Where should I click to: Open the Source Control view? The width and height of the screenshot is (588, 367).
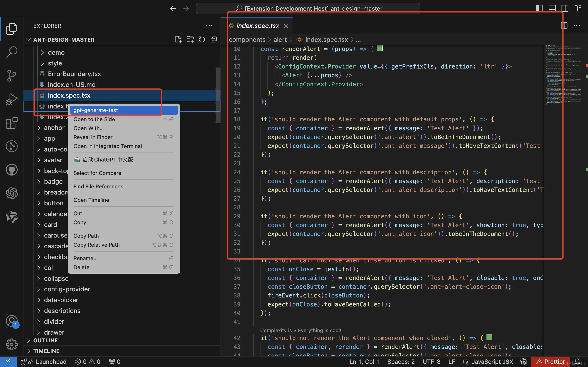pos(11,75)
